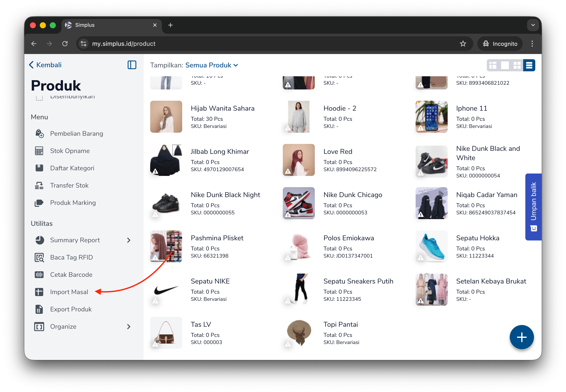Expand the Summary Report submenu chevron
The height and width of the screenshot is (392, 566).
(x=129, y=240)
